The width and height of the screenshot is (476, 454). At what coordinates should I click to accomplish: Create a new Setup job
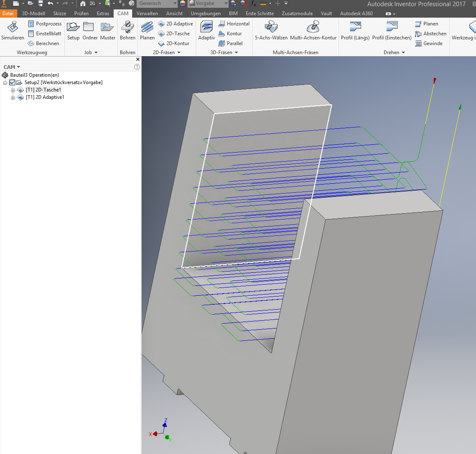73,30
